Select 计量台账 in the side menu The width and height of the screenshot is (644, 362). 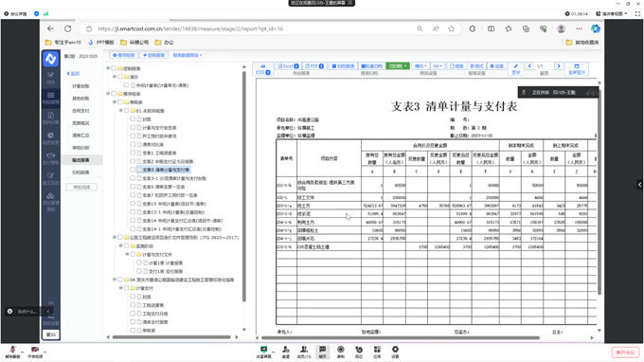(80, 86)
